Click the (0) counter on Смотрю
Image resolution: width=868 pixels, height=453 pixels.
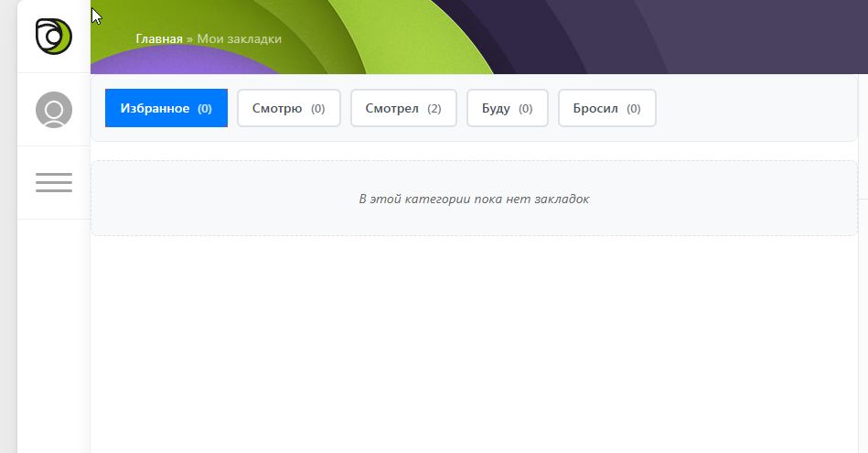317,108
